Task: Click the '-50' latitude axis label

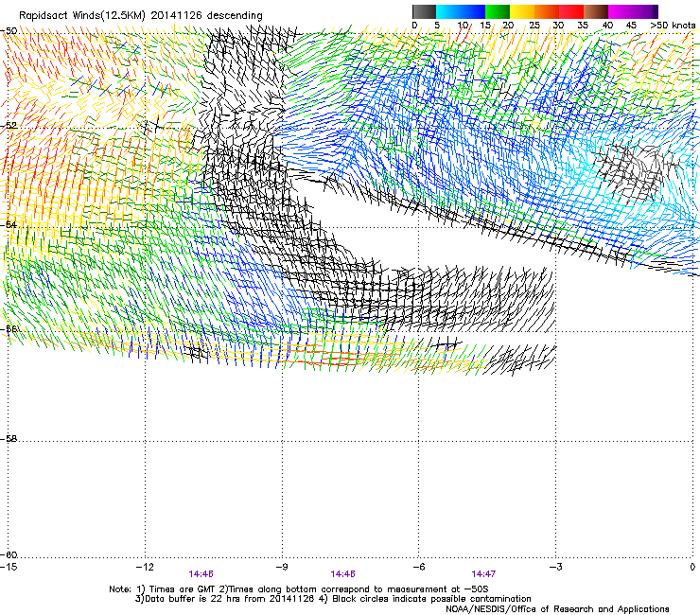Action: [x=9, y=31]
